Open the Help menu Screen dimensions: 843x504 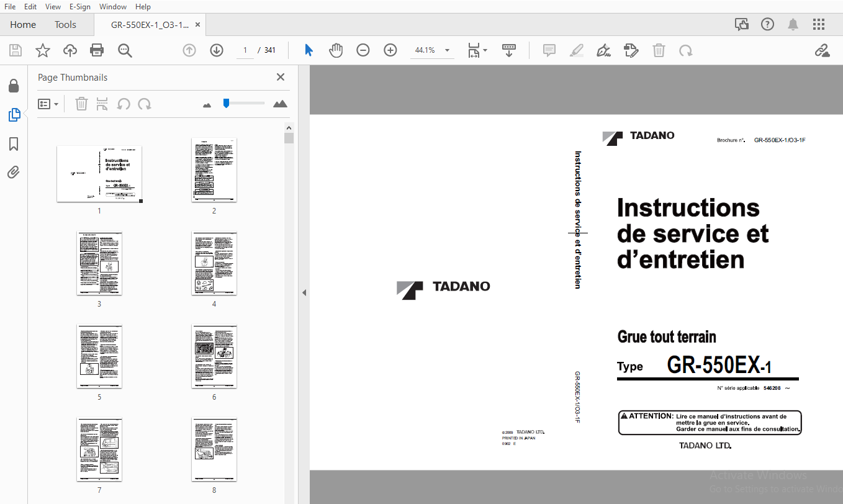tap(143, 7)
